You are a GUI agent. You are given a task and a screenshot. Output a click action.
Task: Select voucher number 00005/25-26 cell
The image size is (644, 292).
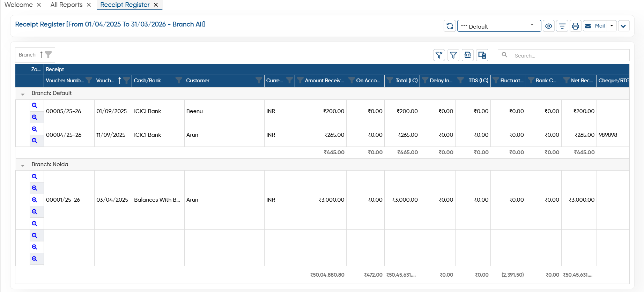point(69,111)
